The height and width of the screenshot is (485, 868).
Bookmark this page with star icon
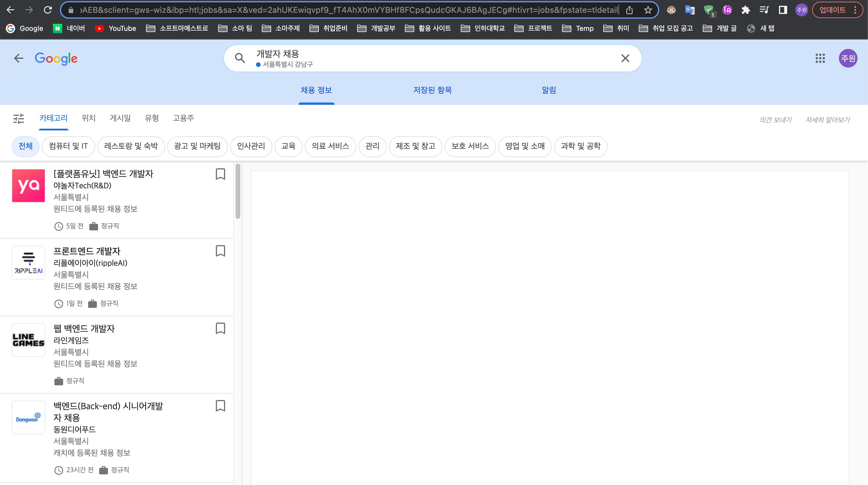pos(648,10)
